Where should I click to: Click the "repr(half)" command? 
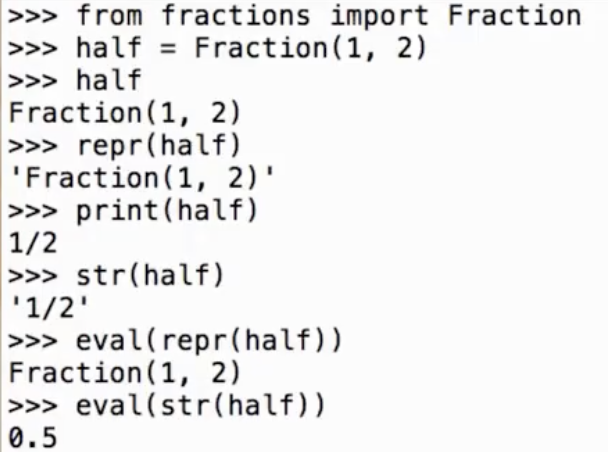[x=160, y=146]
